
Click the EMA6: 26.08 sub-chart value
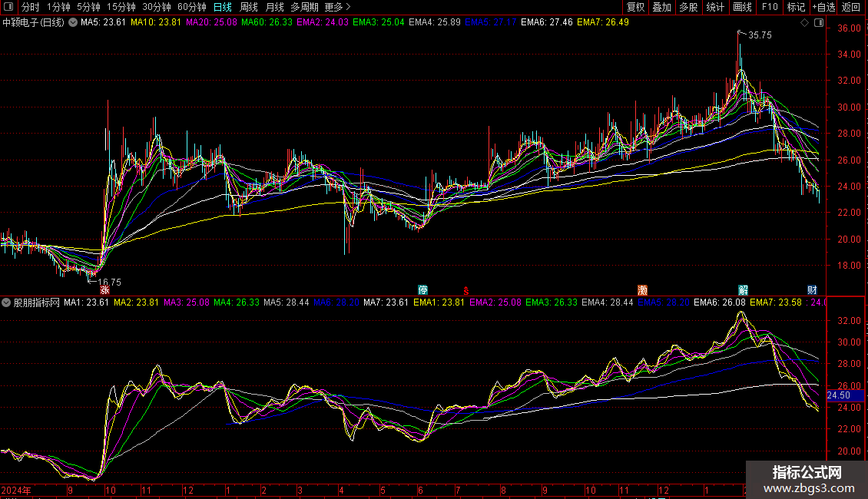click(x=720, y=302)
